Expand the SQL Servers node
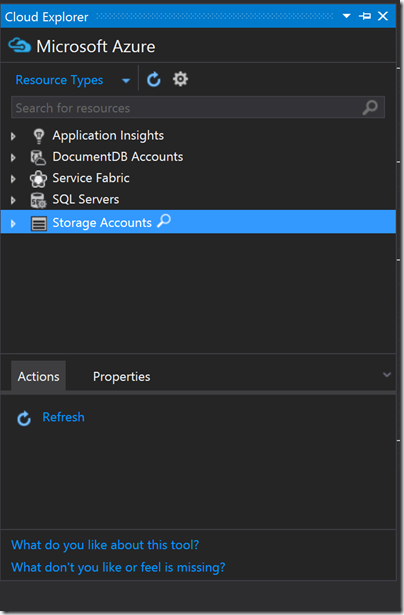This screenshot has width=404, height=615. [x=13, y=200]
